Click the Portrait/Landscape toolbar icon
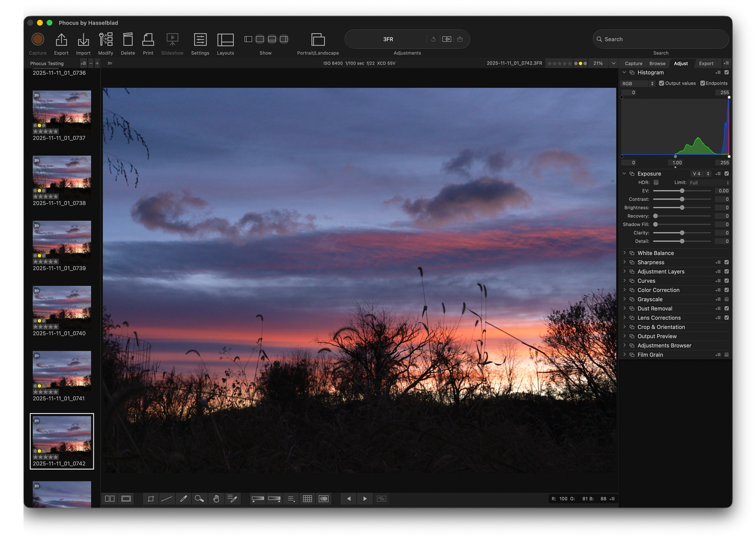 click(x=318, y=39)
